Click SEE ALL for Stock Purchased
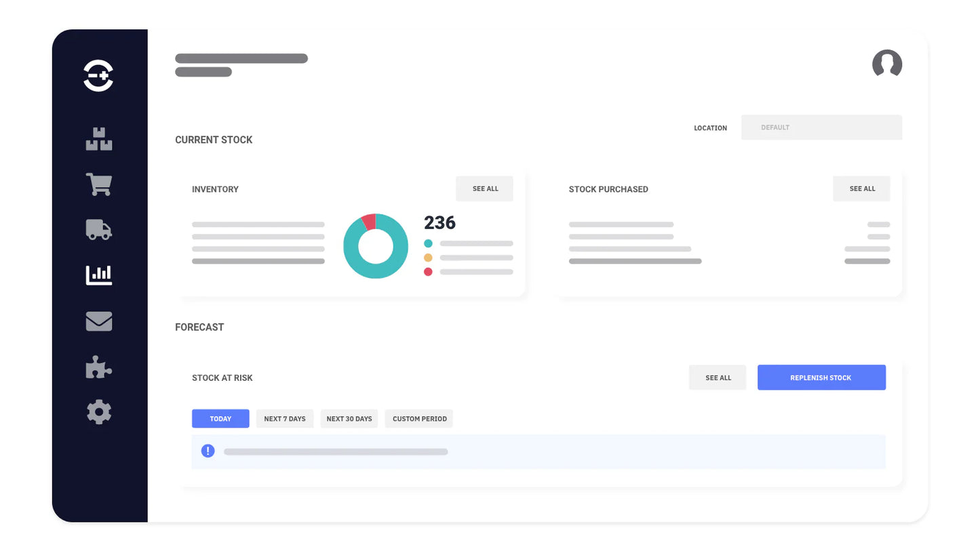The width and height of the screenshot is (980, 551). click(861, 188)
